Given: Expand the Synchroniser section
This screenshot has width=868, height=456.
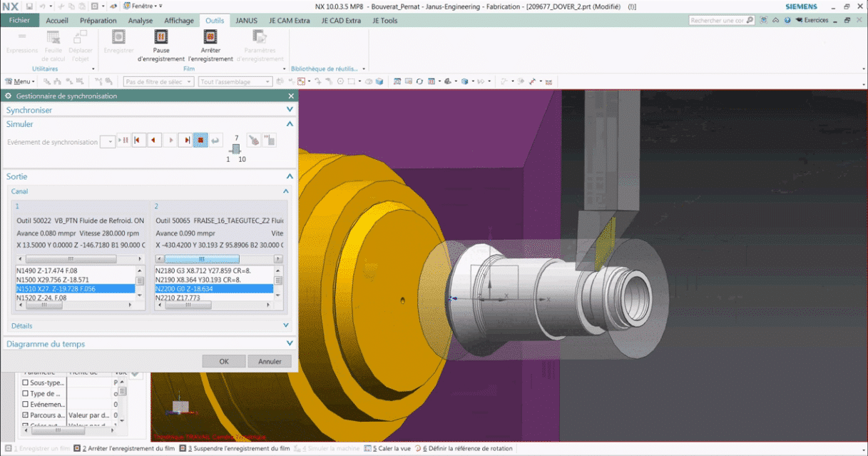Looking at the screenshot, I should click(290, 110).
